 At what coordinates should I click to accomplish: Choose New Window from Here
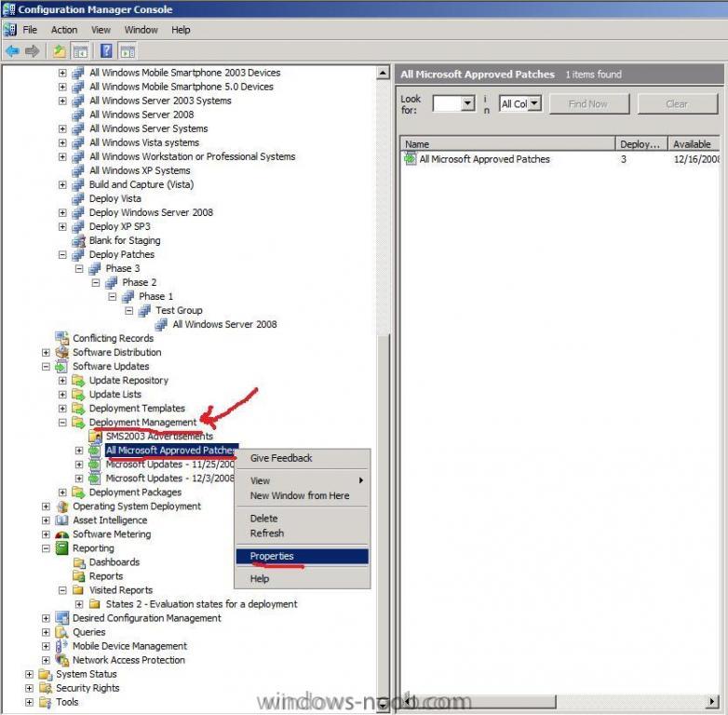click(303, 495)
